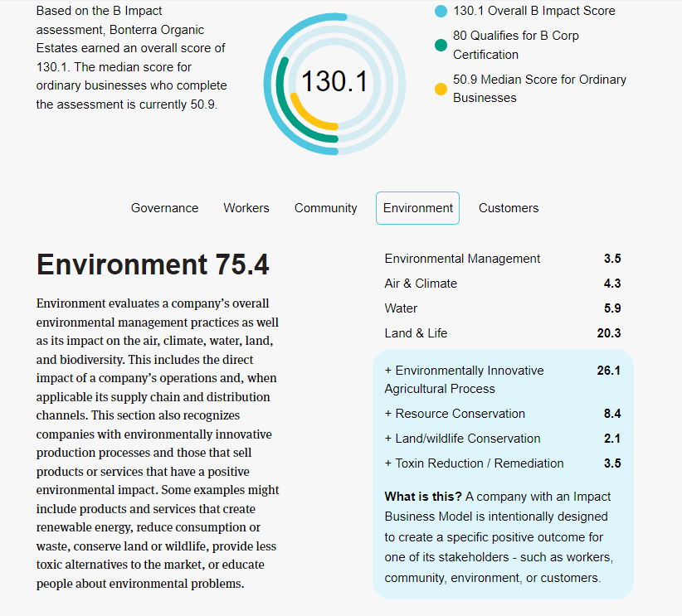Viewport: 682px width, 616px height.
Task: Click the Environment 75.4 heading
Action: 153,264
